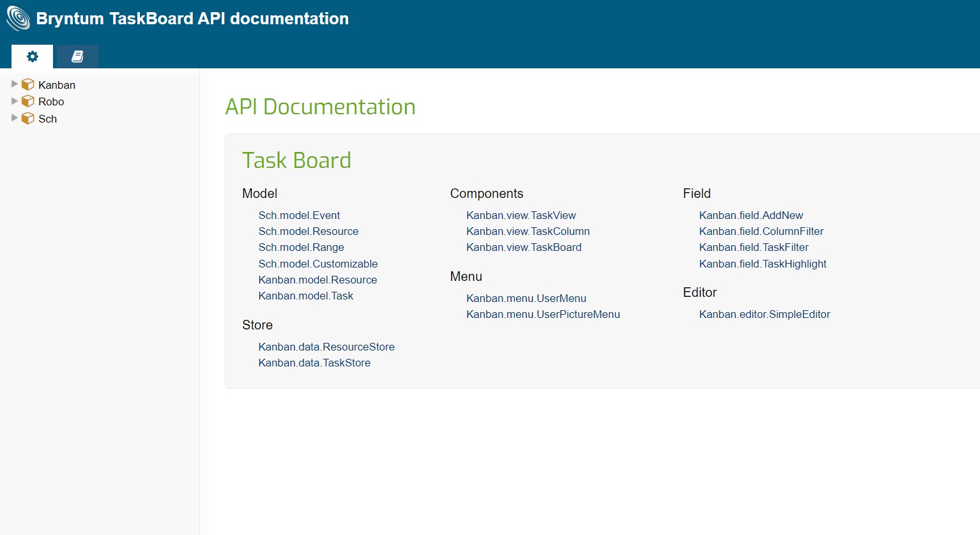
Task: Open Kanban.view.TaskBoard link
Action: point(524,247)
